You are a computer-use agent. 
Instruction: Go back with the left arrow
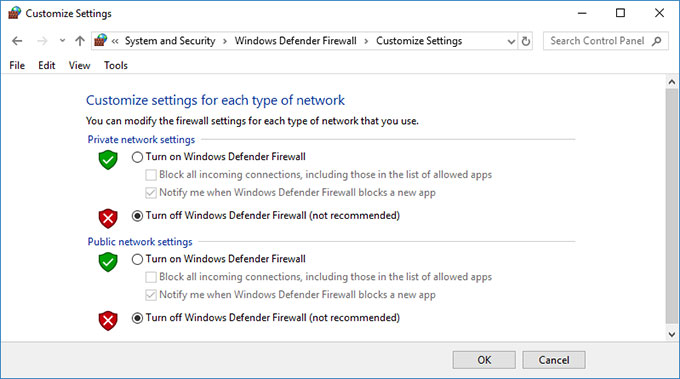17,41
